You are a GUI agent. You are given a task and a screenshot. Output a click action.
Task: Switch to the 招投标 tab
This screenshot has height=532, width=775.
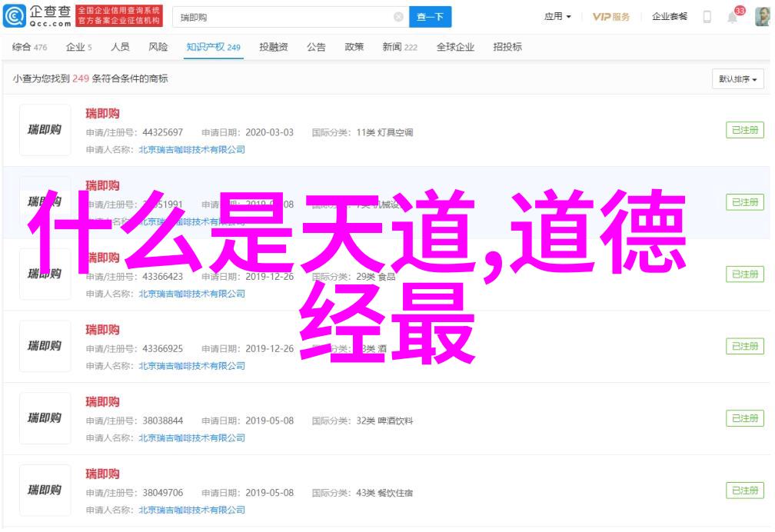507,47
